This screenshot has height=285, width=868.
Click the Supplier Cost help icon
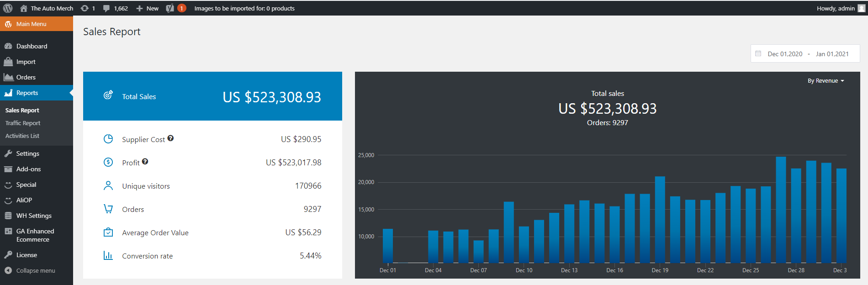click(170, 138)
